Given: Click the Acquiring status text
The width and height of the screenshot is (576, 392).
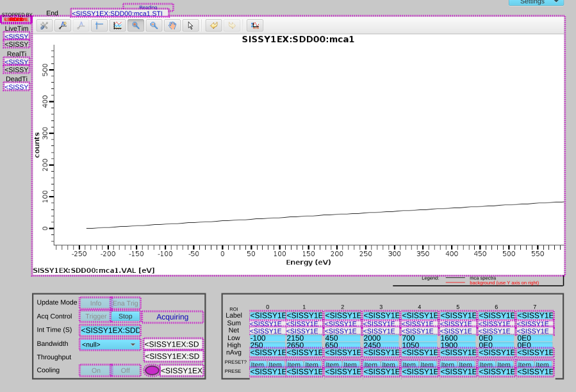Looking at the screenshot, I should 172,317.
